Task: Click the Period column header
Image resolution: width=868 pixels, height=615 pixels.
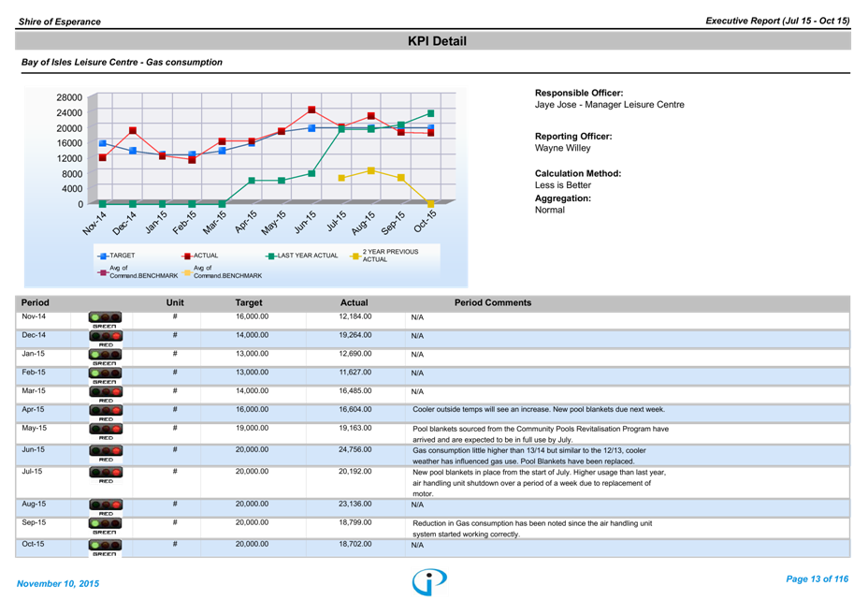Action: (x=36, y=302)
